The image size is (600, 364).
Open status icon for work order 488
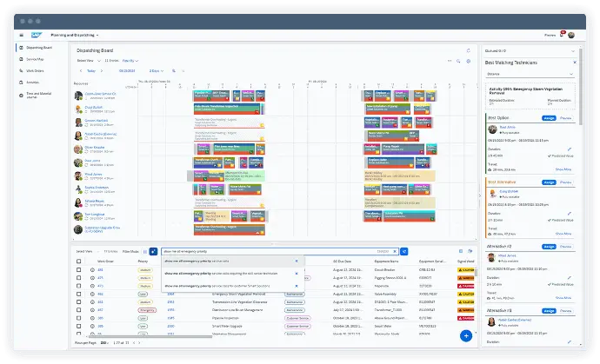click(92, 269)
